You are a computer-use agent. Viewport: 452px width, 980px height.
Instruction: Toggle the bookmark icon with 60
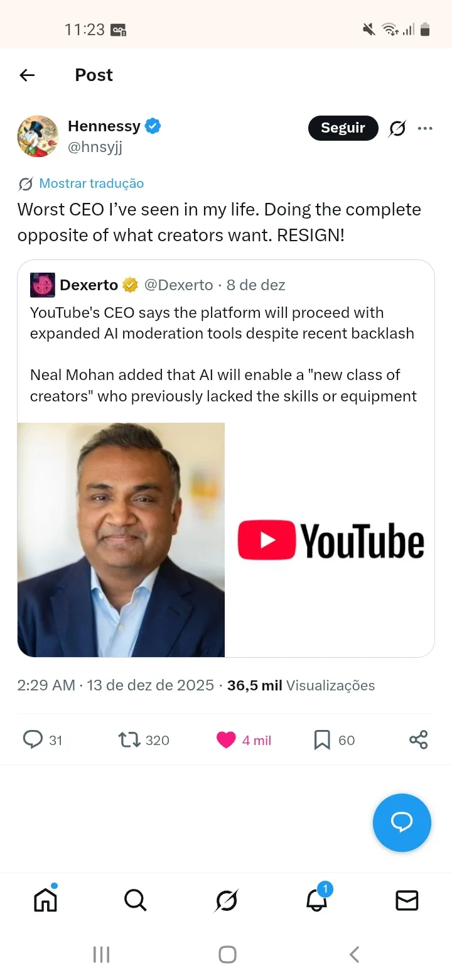point(322,740)
